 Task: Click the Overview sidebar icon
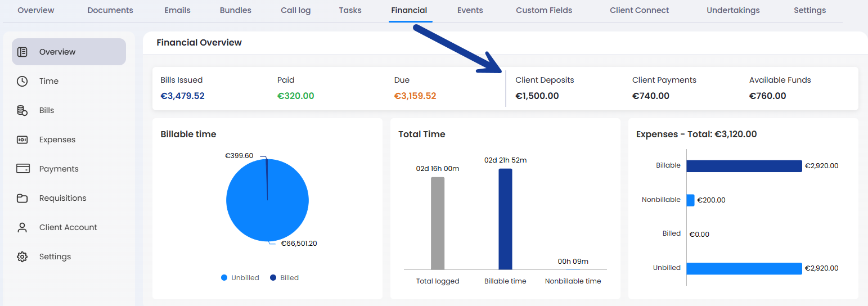23,52
